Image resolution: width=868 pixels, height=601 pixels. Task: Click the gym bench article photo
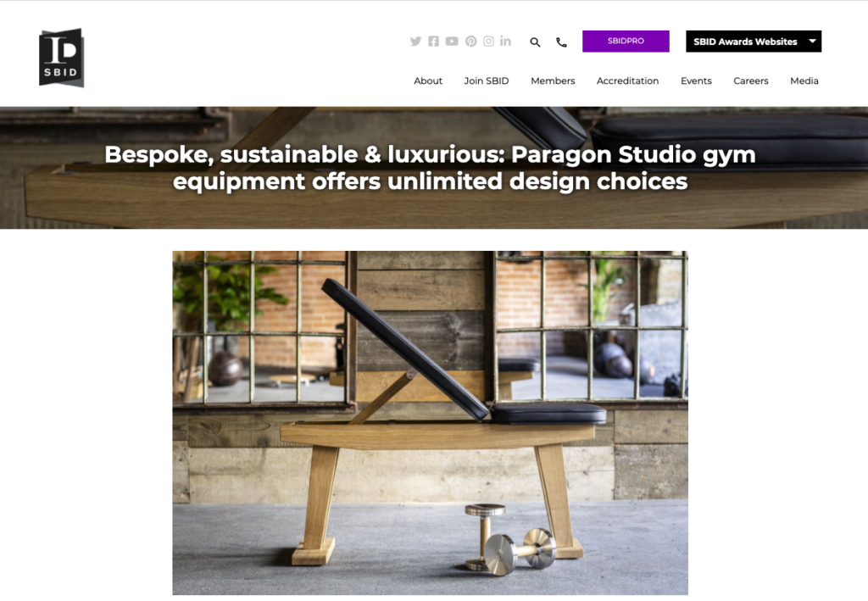(x=430, y=423)
